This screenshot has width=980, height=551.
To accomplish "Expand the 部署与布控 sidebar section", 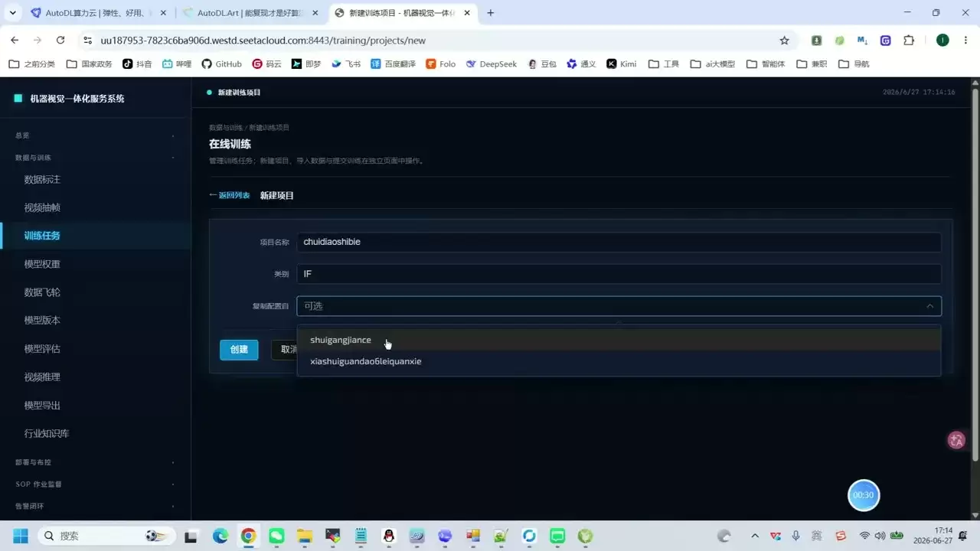I will pos(96,462).
